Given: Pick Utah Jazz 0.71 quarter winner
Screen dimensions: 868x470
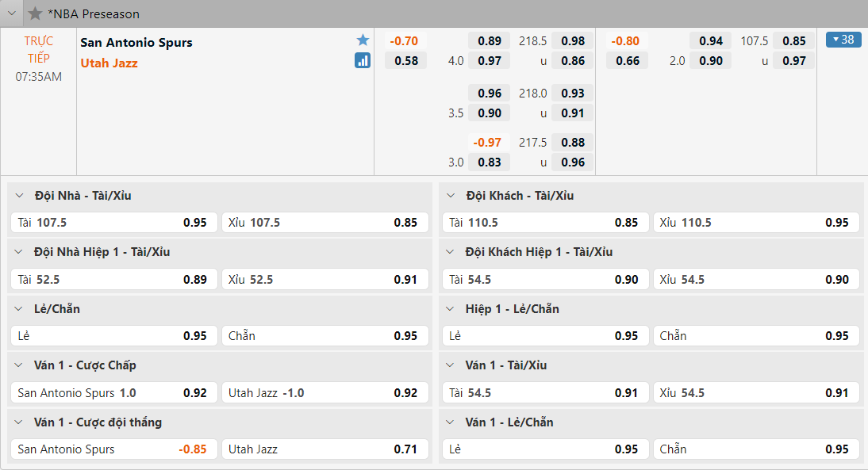Looking at the screenshot, I should pyautogui.click(x=325, y=449).
